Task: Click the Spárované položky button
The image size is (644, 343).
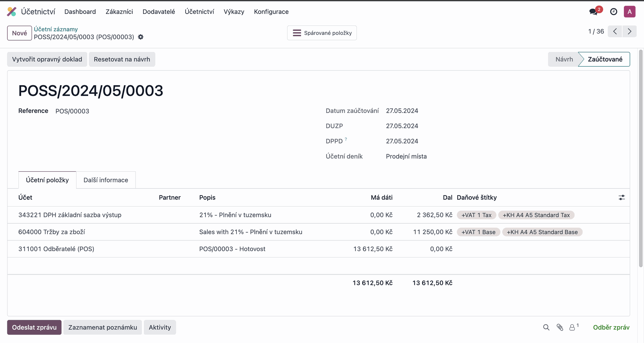Action: pos(322,33)
